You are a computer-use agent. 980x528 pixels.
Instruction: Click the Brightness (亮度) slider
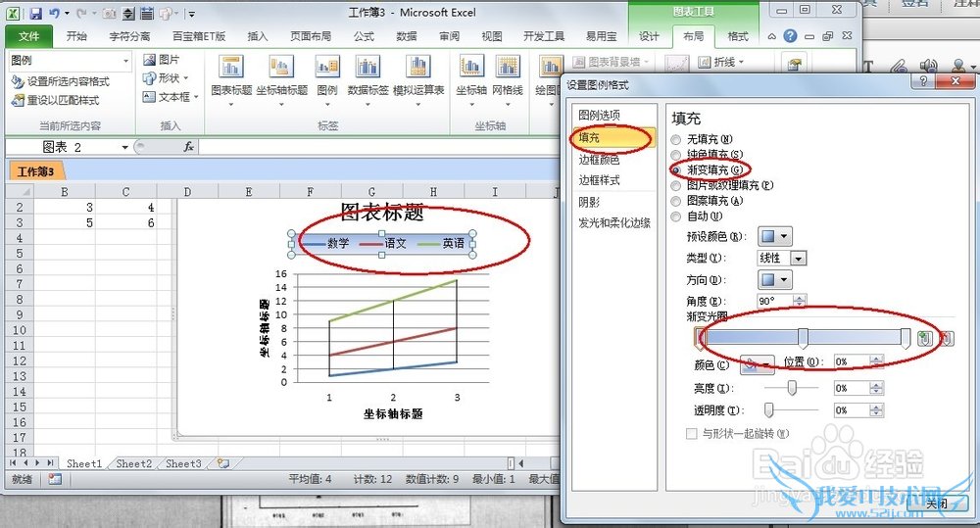point(791,388)
